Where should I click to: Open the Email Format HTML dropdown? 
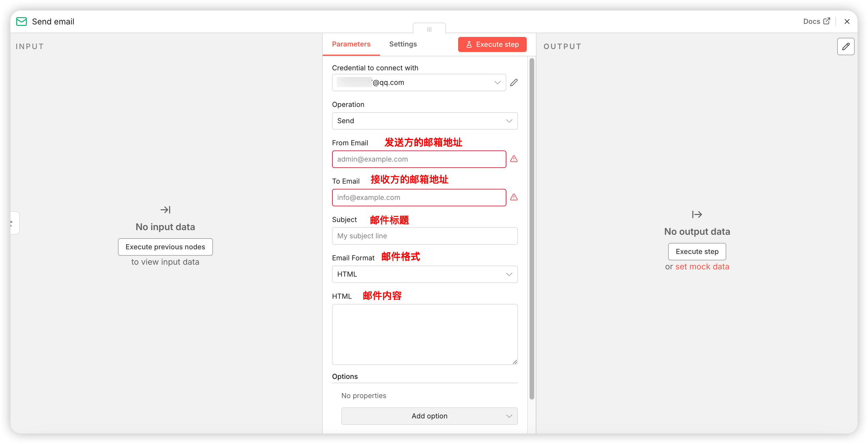coord(425,274)
